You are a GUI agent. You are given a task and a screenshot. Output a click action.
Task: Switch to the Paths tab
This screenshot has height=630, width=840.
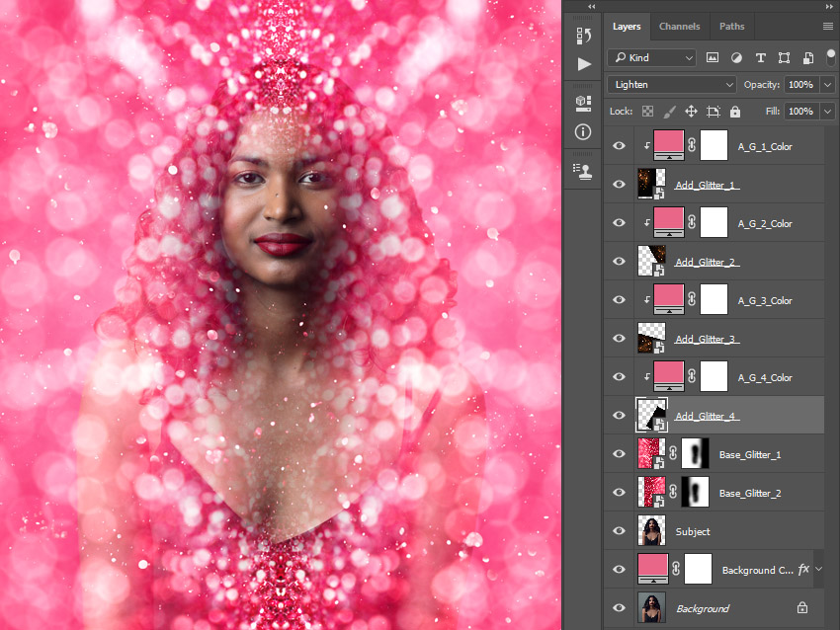(x=731, y=27)
